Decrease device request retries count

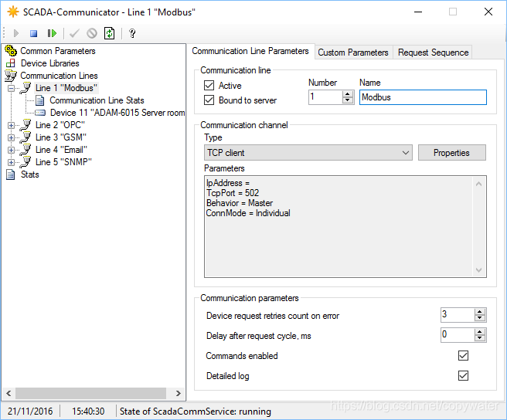tap(480, 318)
